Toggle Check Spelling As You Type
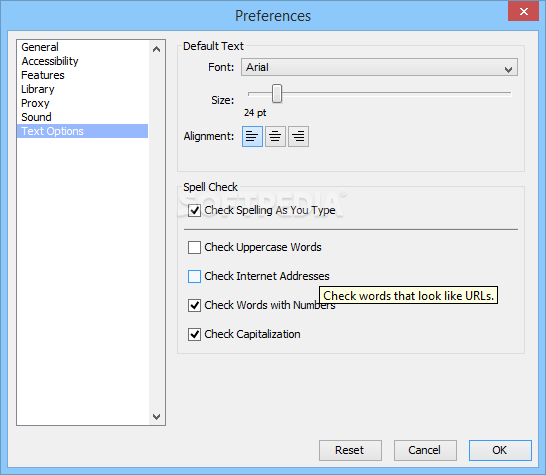The width and height of the screenshot is (546, 475). (x=194, y=210)
